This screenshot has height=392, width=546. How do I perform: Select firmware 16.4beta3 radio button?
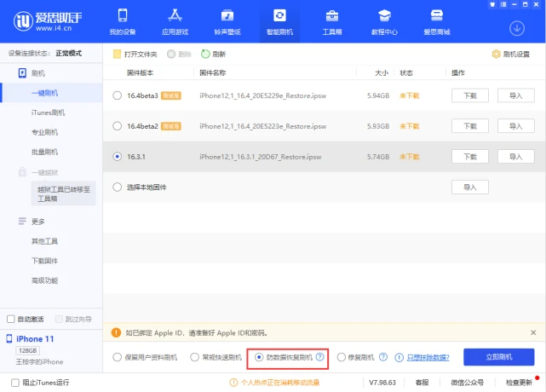(118, 95)
